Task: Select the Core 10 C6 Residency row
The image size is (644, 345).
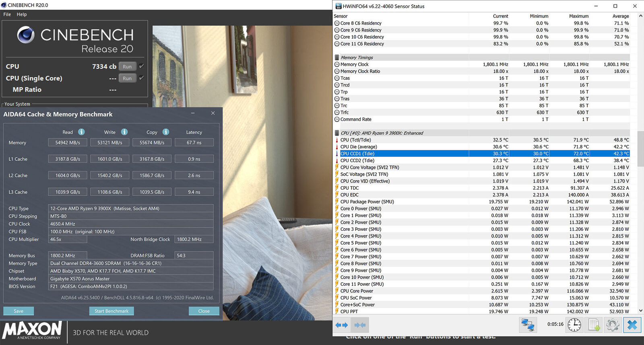Action: 482,37
